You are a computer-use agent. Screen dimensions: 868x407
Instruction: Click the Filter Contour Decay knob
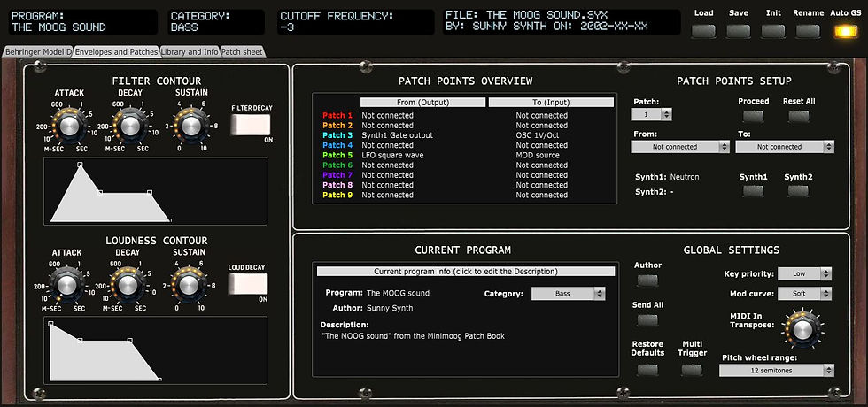[x=129, y=126]
